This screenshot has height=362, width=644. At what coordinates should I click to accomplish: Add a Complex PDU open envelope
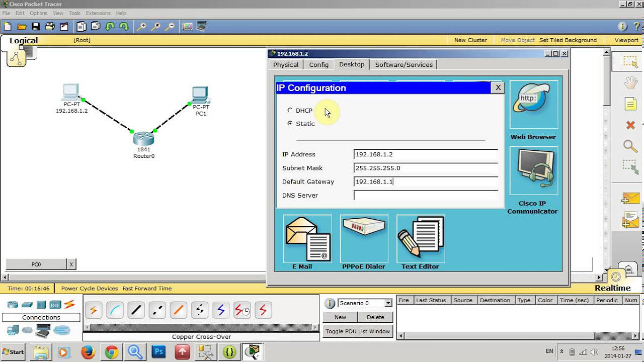coord(630,220)
